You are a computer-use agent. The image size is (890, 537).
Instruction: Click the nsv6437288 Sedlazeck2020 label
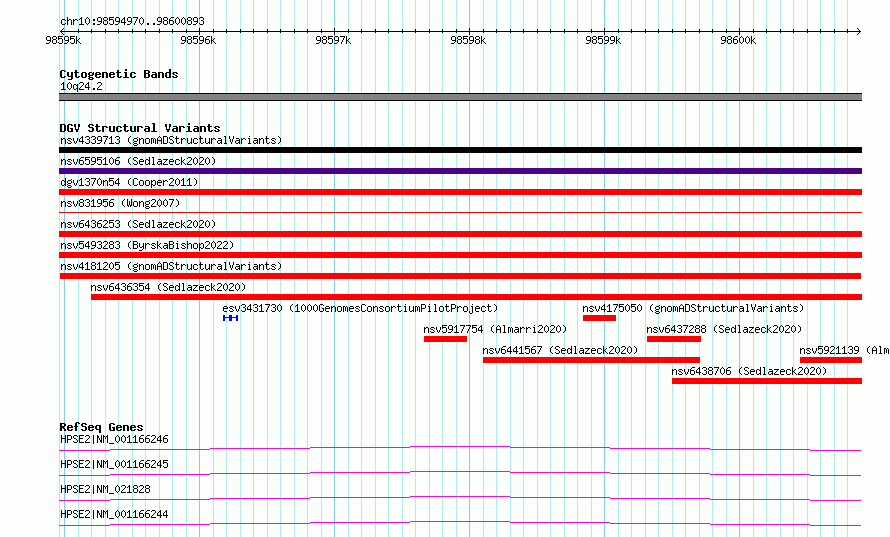[724, 329]
